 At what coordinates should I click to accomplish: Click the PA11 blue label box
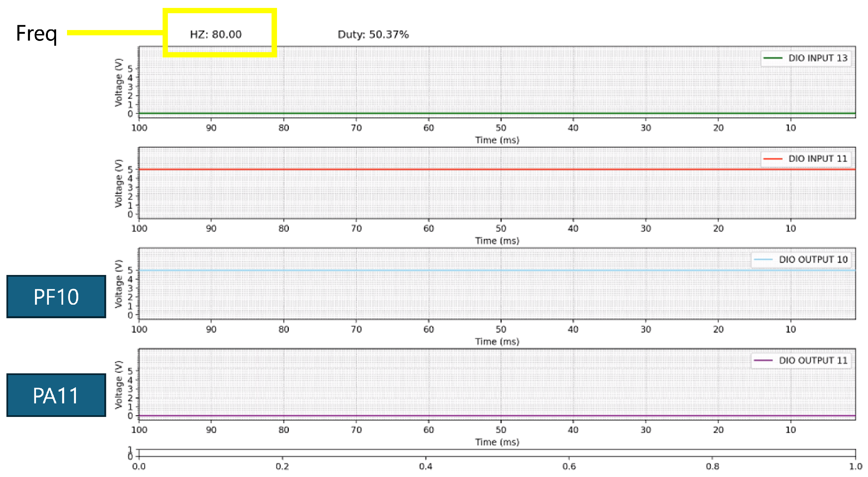click(56, 395)
